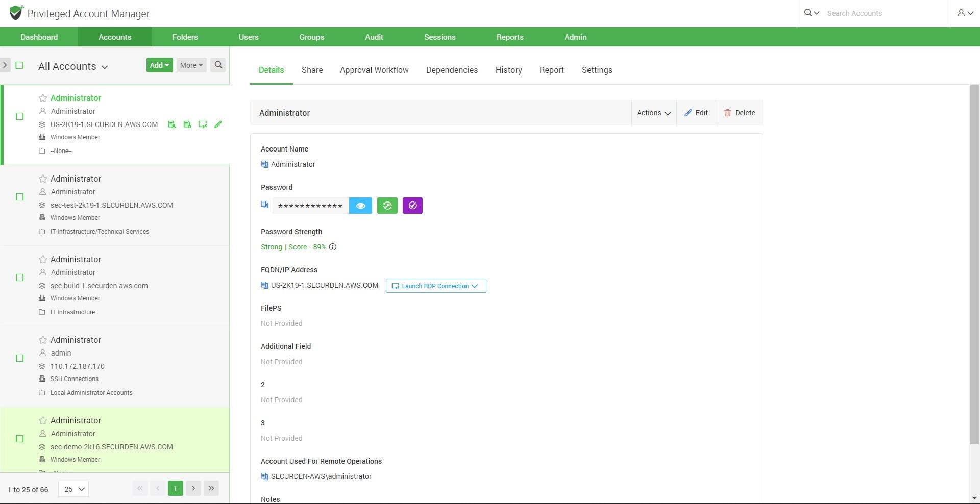The height and width of the screenshot is (504, 980).
Task: Copy the remote operations account name
Action: 264,476
